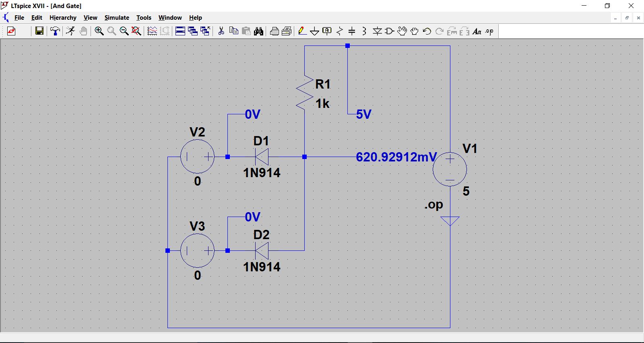Select the Draw Wire pencil tool
Image resolution: width=644 pixels, height=343 pixels.
(302, 31)
